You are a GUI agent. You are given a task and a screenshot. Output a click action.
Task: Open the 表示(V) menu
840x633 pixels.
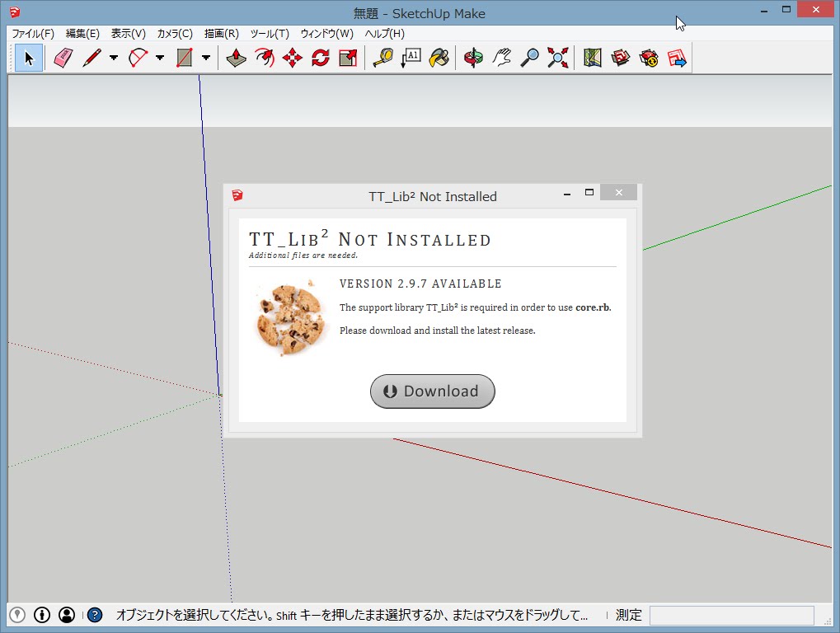129,34
